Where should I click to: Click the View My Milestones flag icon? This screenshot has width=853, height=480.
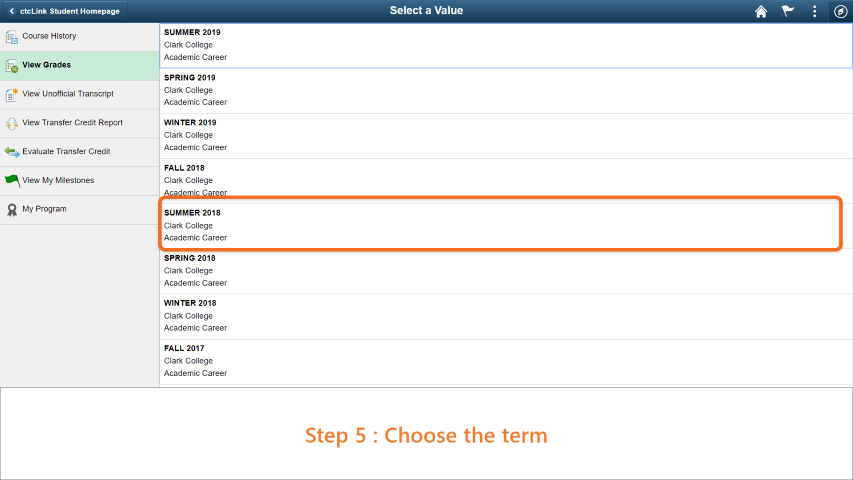coord(11,181)
